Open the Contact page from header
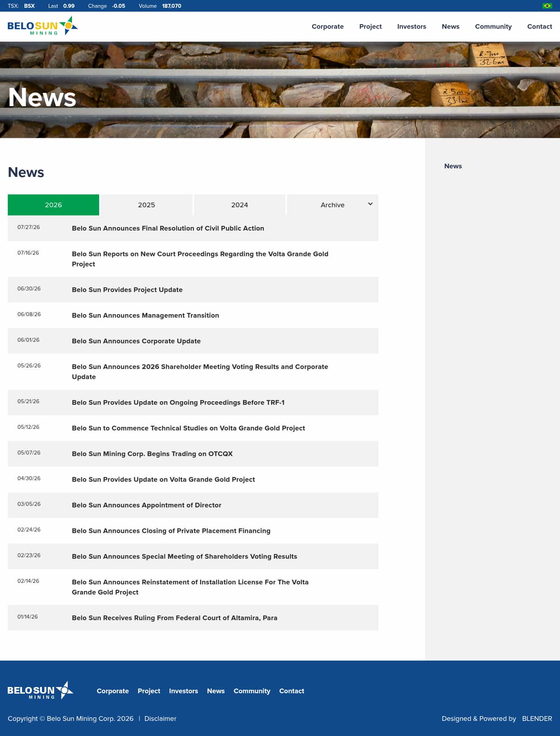Viewport: 560px width, 736px height. tap(540, 26)
